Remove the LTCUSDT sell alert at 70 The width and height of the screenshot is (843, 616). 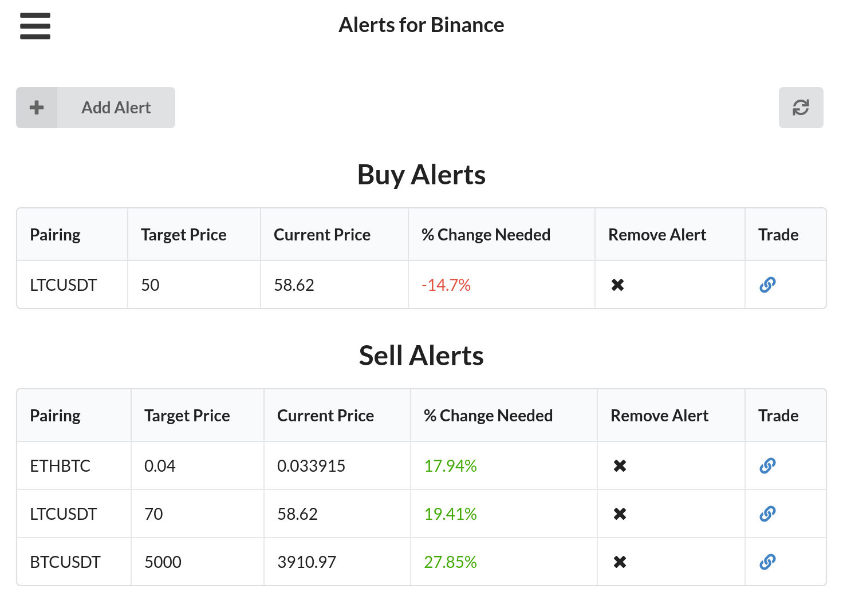620,514
